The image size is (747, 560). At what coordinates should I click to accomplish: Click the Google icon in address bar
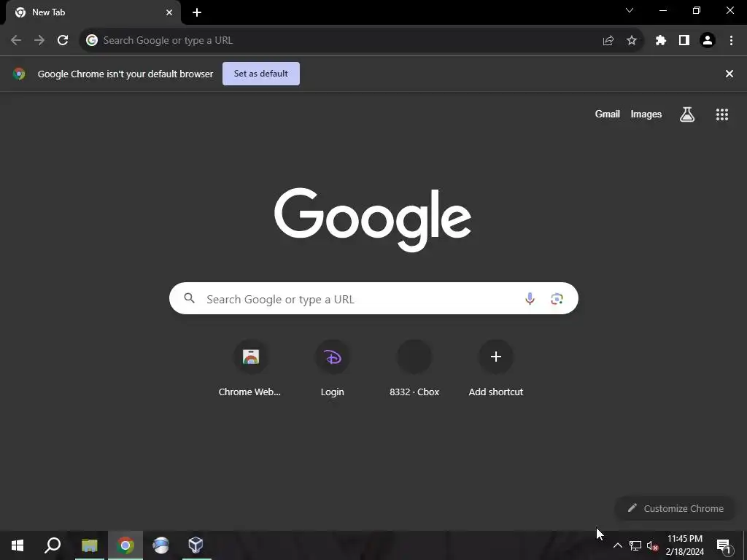[92, 41]
